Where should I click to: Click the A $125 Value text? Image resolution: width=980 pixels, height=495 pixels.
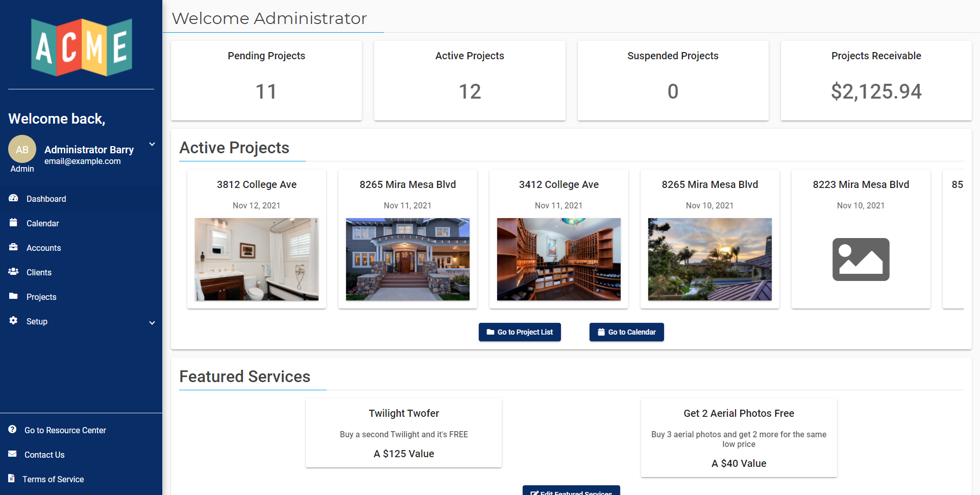(404, 454)
